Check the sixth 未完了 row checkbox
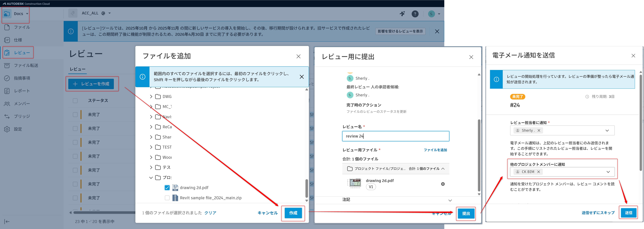Screen dimensions: 644x229 [x=75, y=184]
